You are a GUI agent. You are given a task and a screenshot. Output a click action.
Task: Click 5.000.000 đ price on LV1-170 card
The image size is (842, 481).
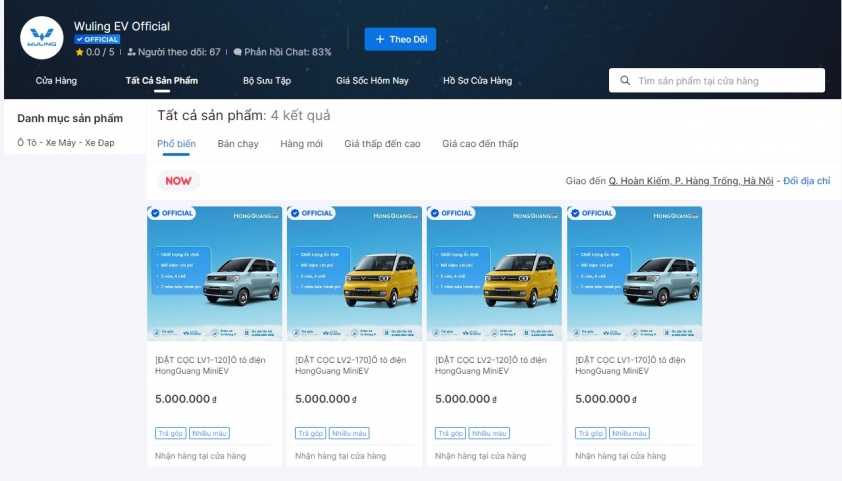[x=606, y=399]
